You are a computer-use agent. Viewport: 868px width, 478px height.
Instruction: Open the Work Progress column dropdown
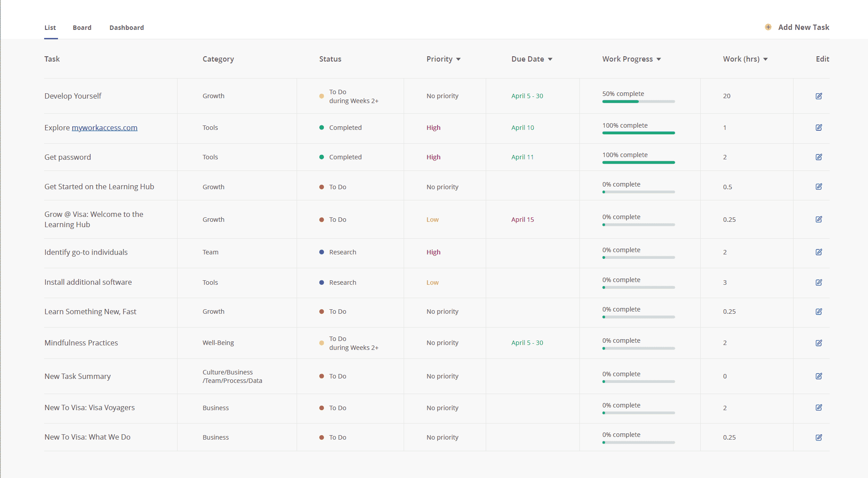659,59
